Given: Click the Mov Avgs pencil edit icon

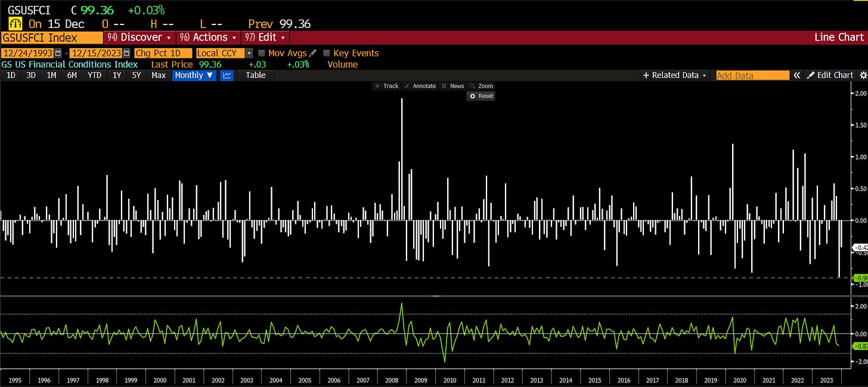Looking at the screenshot, I should pos(313,53).
